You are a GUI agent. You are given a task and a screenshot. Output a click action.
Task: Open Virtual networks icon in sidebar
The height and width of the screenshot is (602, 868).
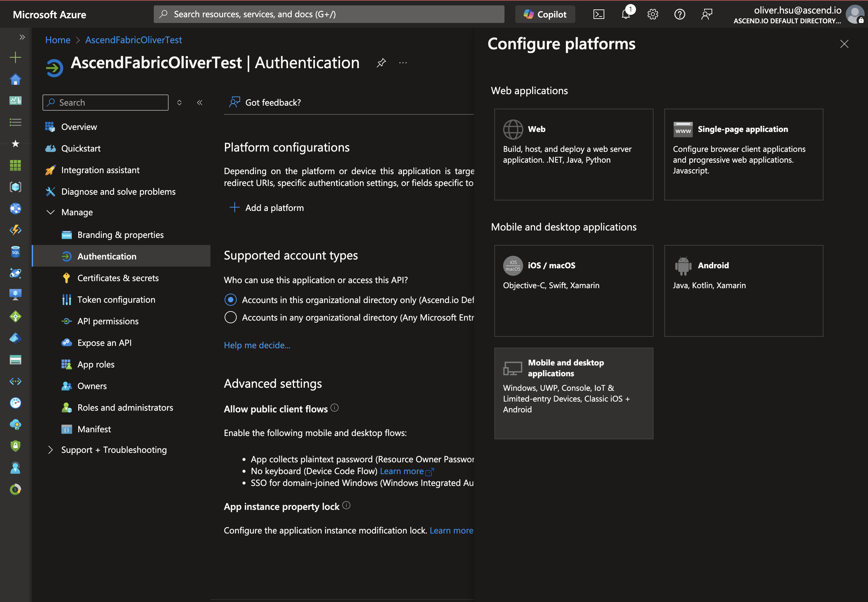click(15, 381)
